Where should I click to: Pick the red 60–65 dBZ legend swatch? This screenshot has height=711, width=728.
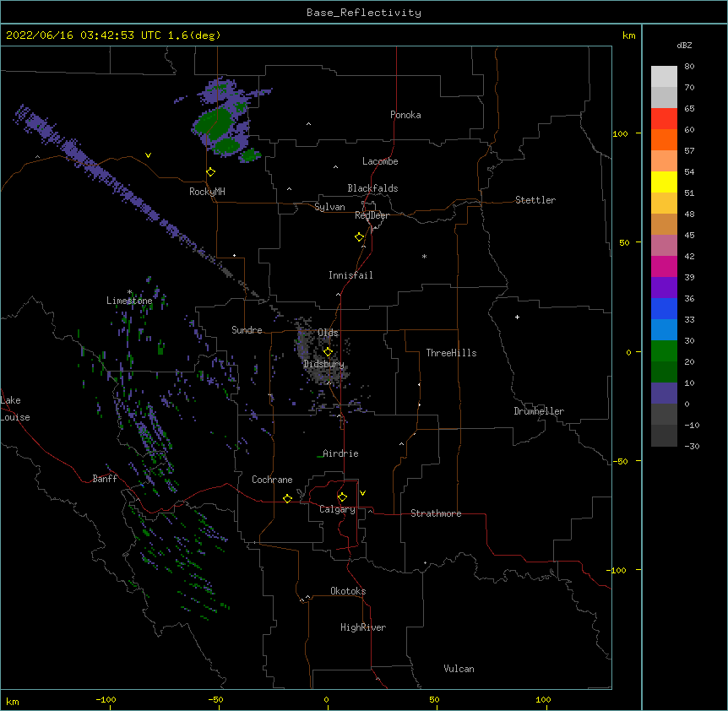[x=664, y=118]
